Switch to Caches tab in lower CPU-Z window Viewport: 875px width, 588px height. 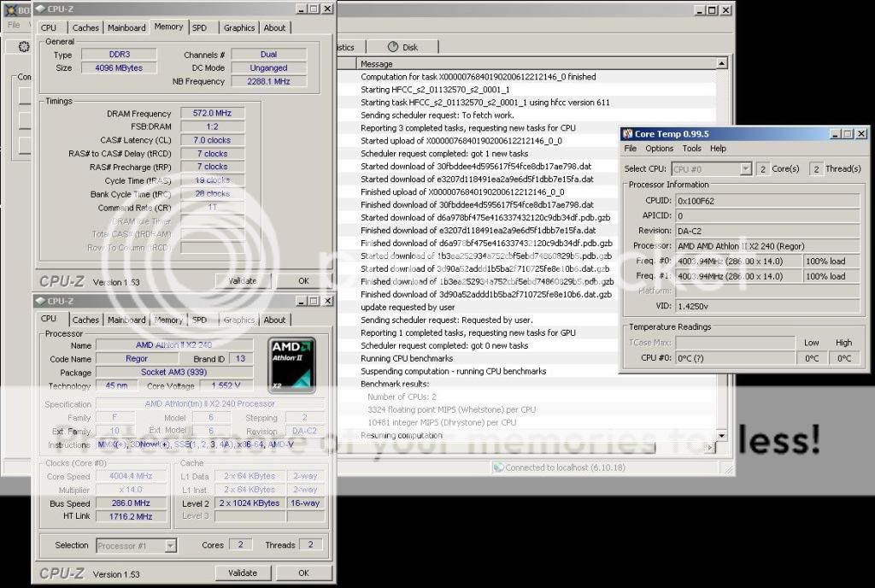click(85, 320)
